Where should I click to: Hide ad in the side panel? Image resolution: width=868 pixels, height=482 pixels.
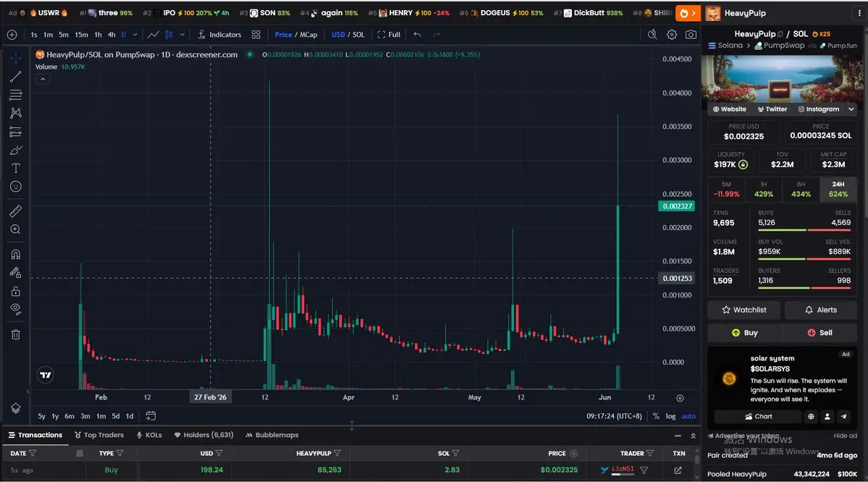click(845, 436)
